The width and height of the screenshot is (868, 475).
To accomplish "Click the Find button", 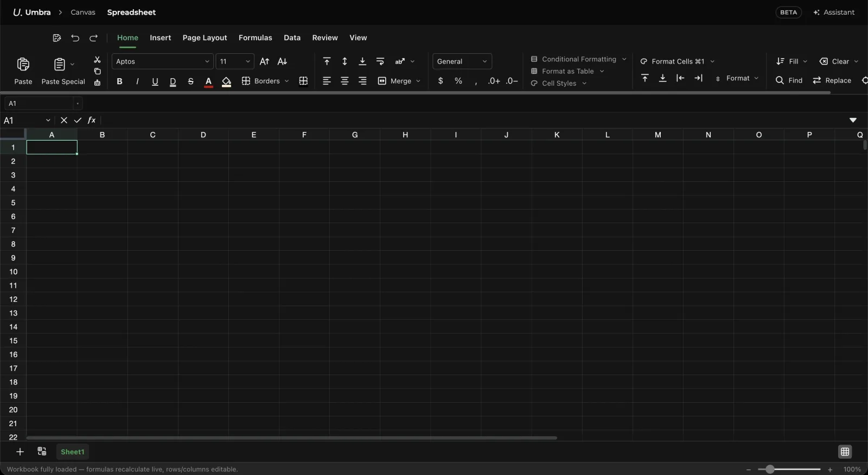I will [x=789, y=80].
